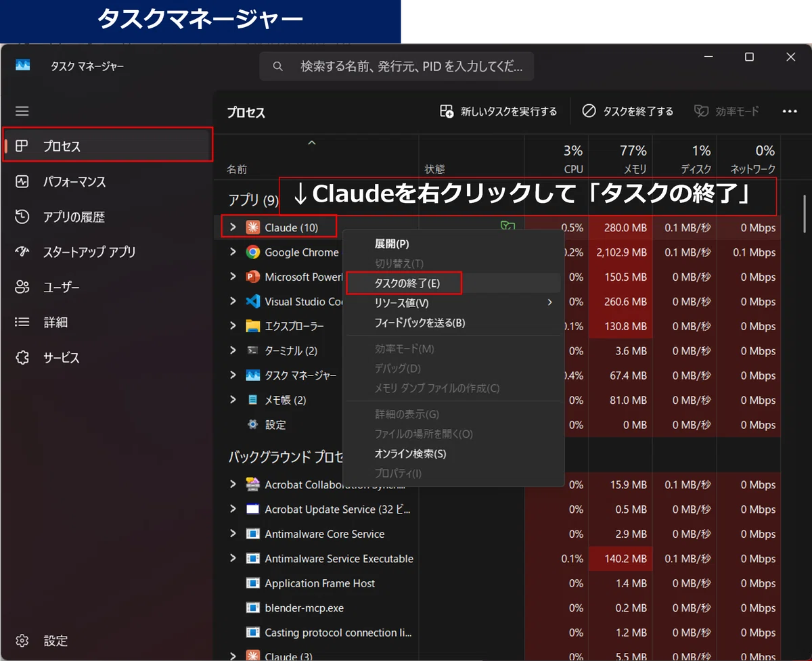The height and width of the screenshot is (661, 812).
Task: Click the ターミナル process icon
Action: point(253,350)
